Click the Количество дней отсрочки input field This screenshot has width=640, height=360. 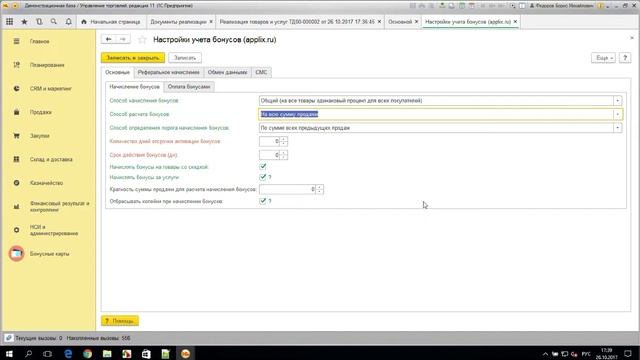pyautogui.click(x=269, y=142)
